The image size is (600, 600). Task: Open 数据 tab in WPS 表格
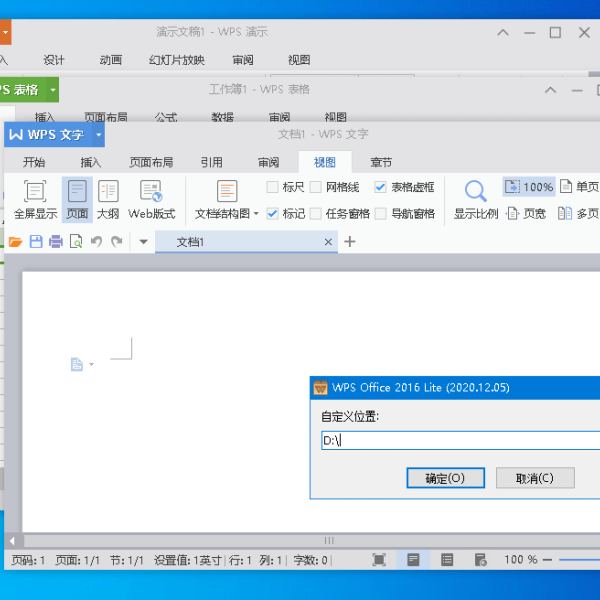(x=223, y=117)
